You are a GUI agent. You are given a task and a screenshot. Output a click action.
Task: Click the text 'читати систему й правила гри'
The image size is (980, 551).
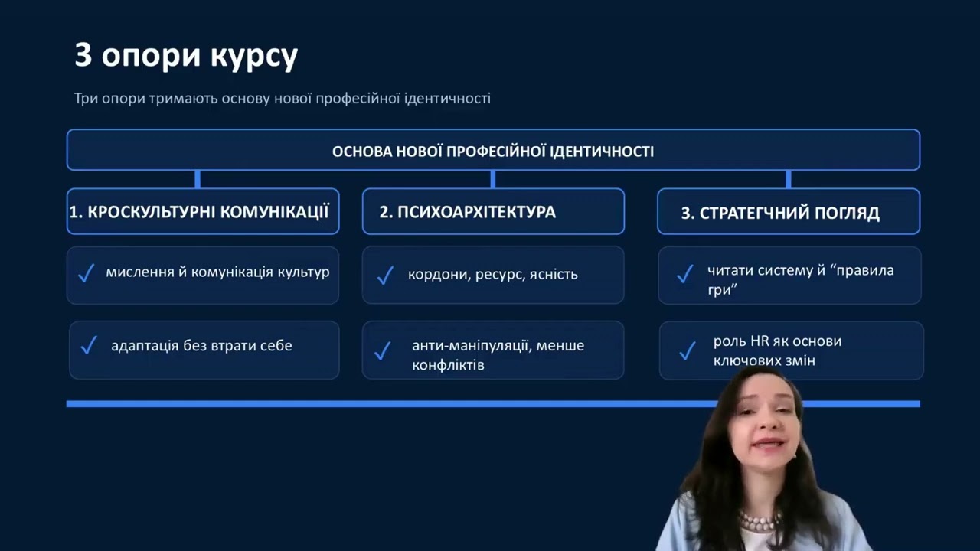[800, 280]
